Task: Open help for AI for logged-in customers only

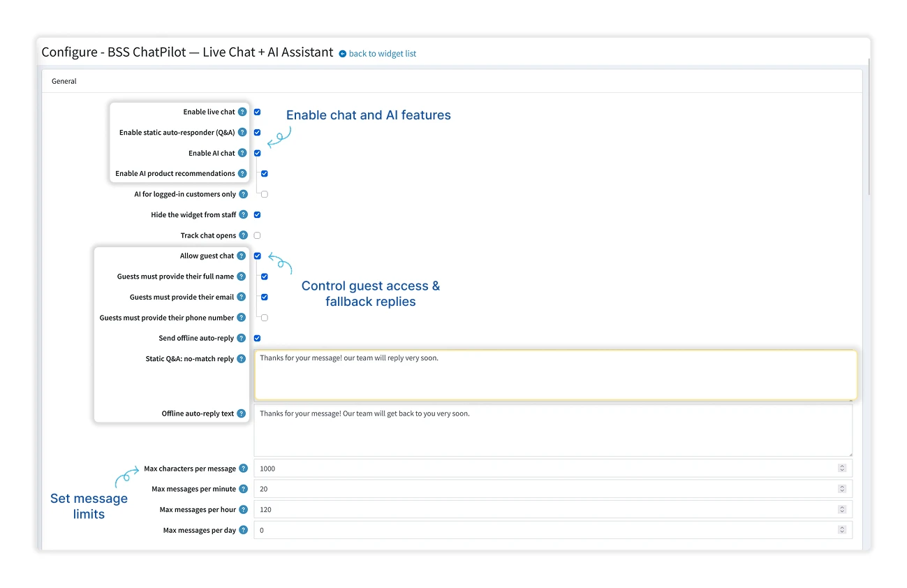Action: [243, 194]
